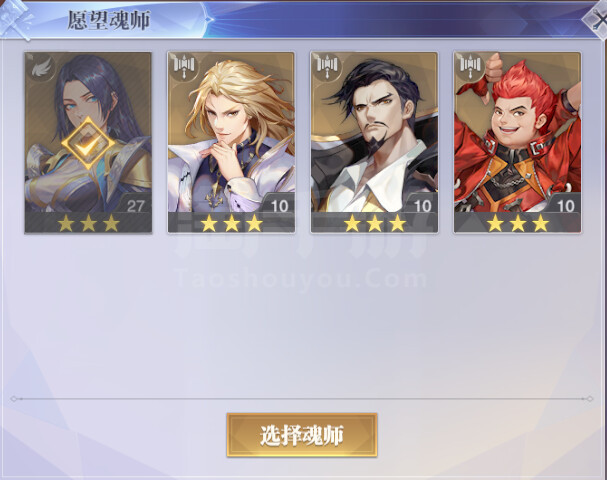Select the blond long-haired soul master card
The width and height of the screenshot is (607, 480).
pyautogui.click(x=231, y=142)
